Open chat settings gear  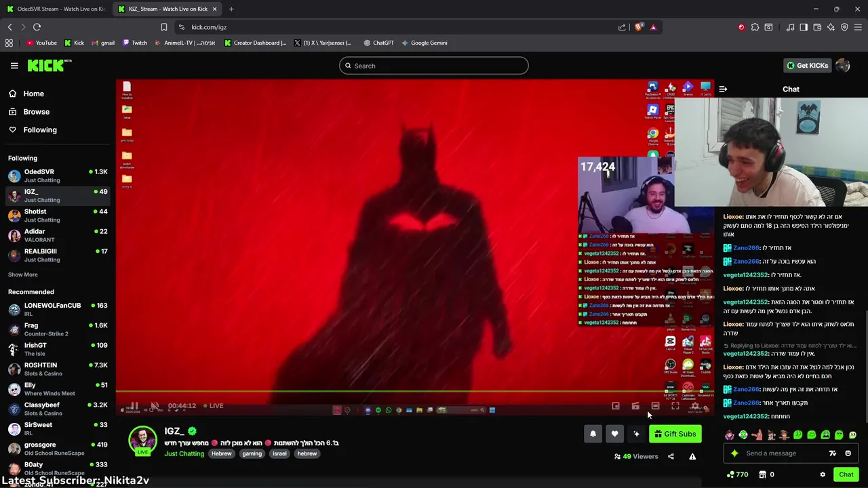(x=823, y=474)
